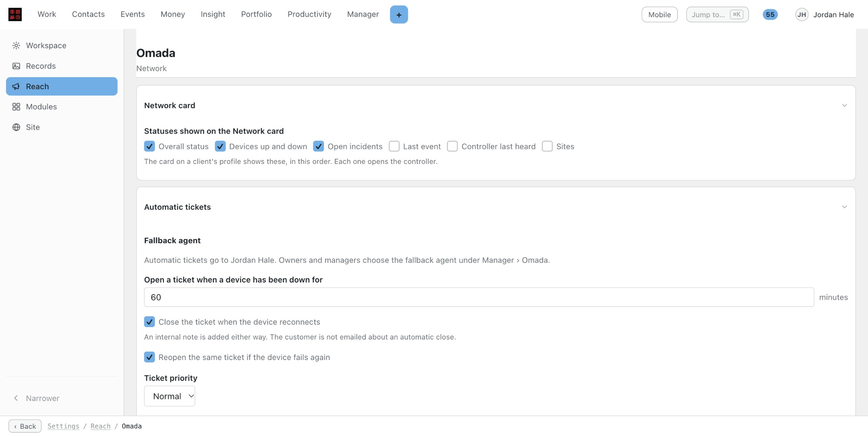The image size is (868, 436).
Task: Click the JH avatar circle
Action: point(802,14)
